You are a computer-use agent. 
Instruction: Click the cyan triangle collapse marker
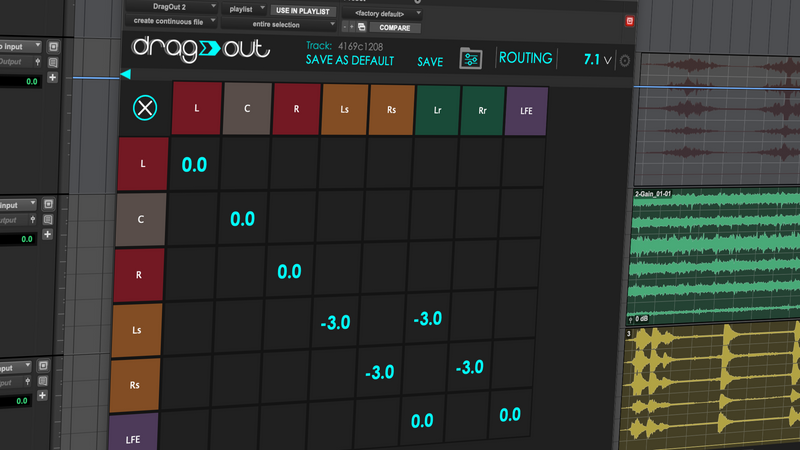point(126,74)
